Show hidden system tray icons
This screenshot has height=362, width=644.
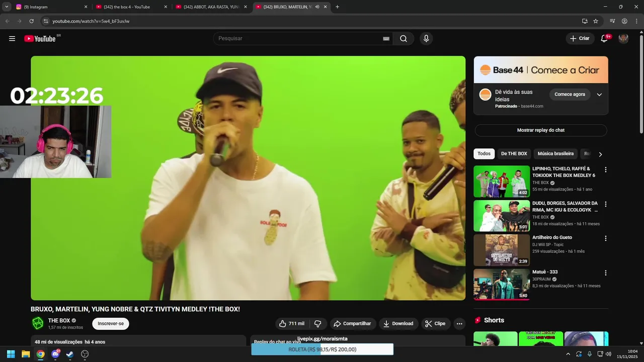(x=568, y=354)
